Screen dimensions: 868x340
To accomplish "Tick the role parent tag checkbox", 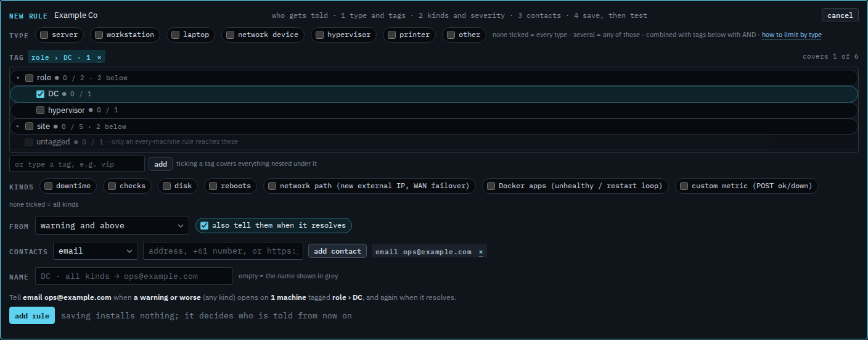I will click(x=29, y=78).
